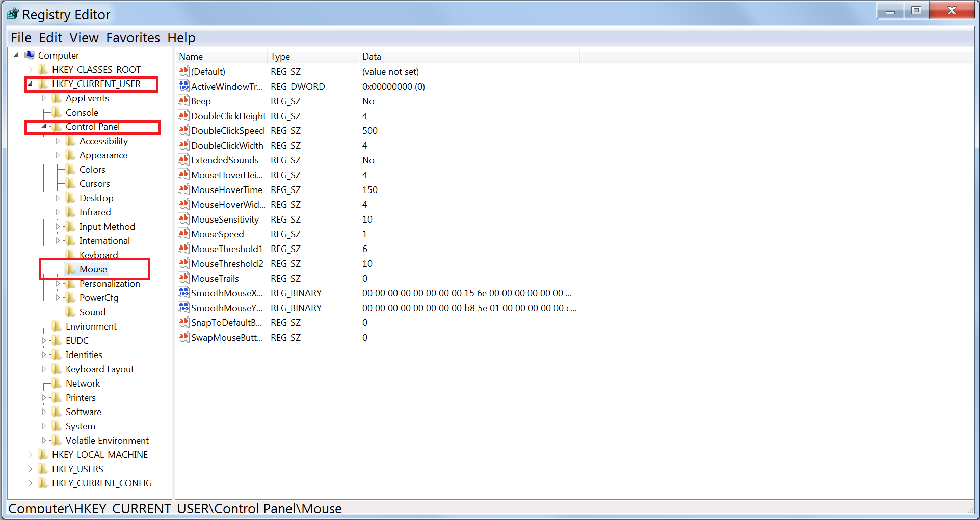Image resolution: width=980 pixels, height=520 pixels.
Task: Expand HKEY_CLASSES_ROOT node arrow
Action: pos(30,69)
